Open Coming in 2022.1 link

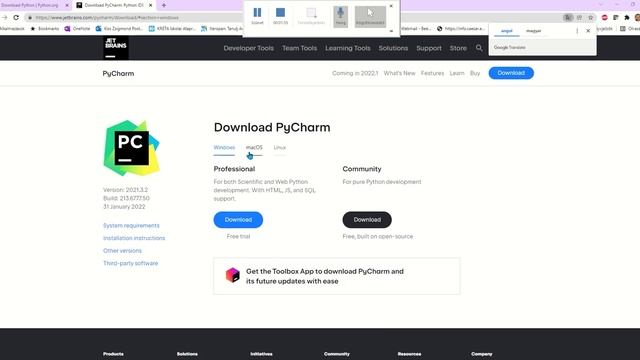(x=355, y=73)
